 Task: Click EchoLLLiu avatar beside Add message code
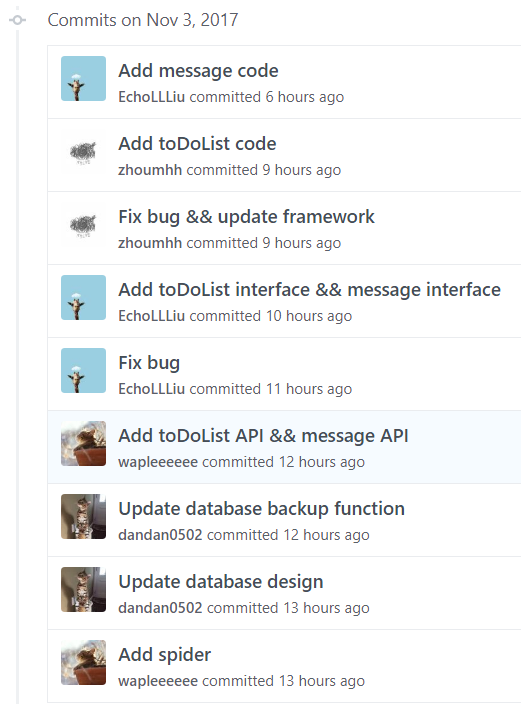pyautogui.click(x=84, y=79)
